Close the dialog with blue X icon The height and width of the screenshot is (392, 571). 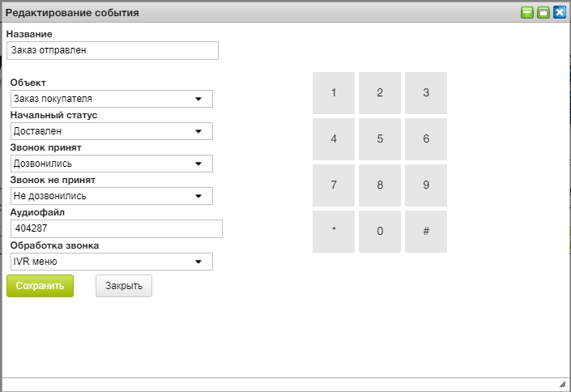pos(559,12)
